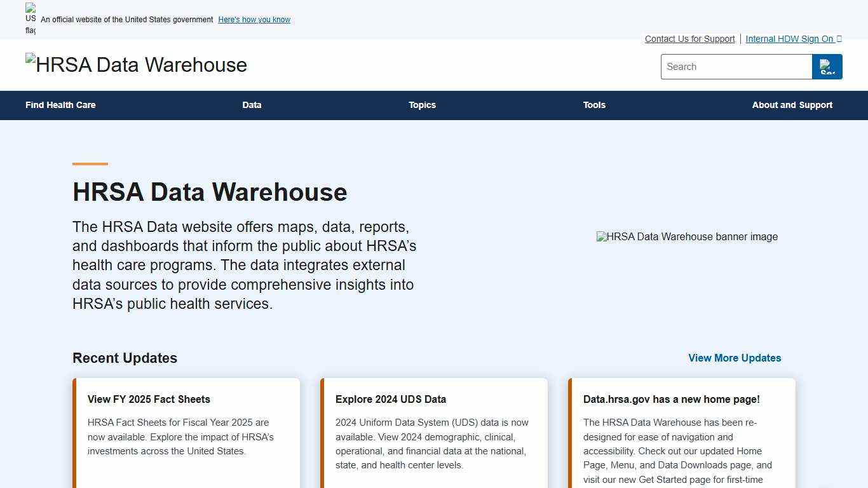Screen dimensions: 868x488
Task: Click the HRSA Data Warehouse logo
Action: [136, 64]
